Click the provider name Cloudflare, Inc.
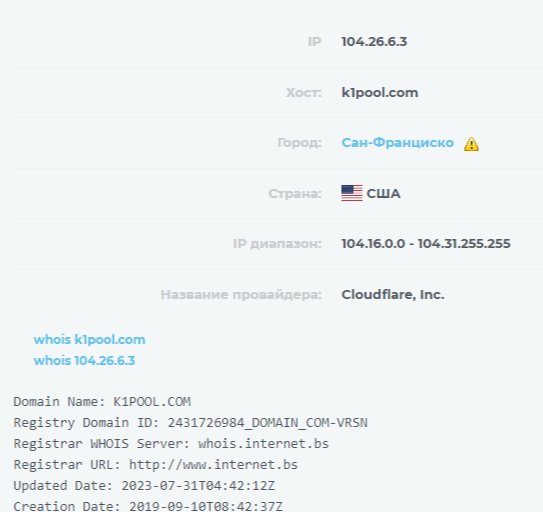The height and width of the screenshot is (512, 543). (x=393, y=294)
